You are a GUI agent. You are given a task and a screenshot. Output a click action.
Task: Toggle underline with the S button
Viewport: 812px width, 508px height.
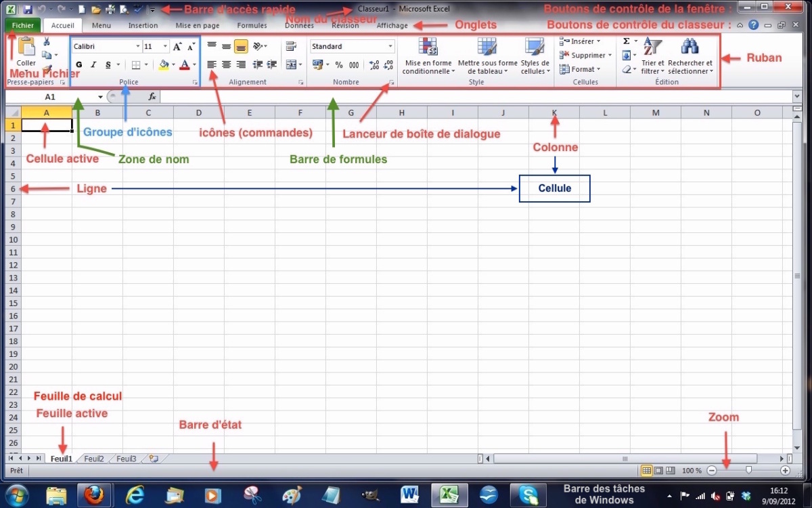[x=108, y=65]
